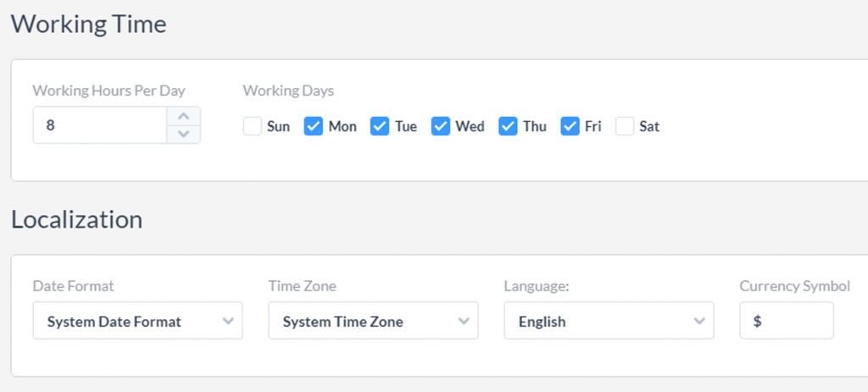Click the Working Hours Per Day field

pos(100,125)
